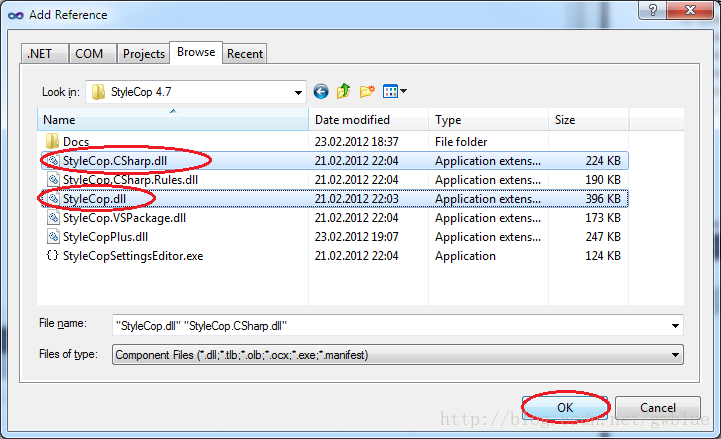This screenshot has width=721, height=439.
Task: Click the Add Reference title bar icon
Action: click(16, 15)
